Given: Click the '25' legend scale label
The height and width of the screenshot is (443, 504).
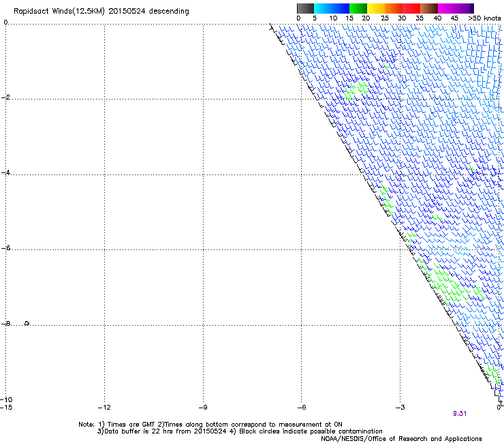Looking at the screenshot, I should tap(385, 18).
